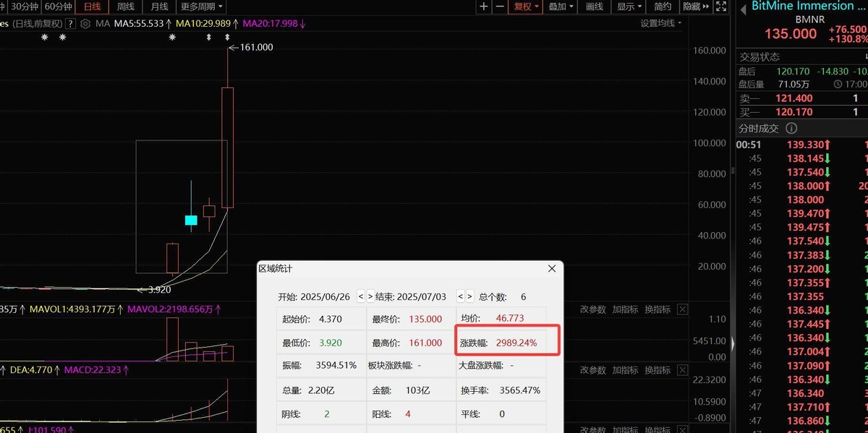Zoom out chart with minus icon
The image size is (868, 433).
coord(500,7)
